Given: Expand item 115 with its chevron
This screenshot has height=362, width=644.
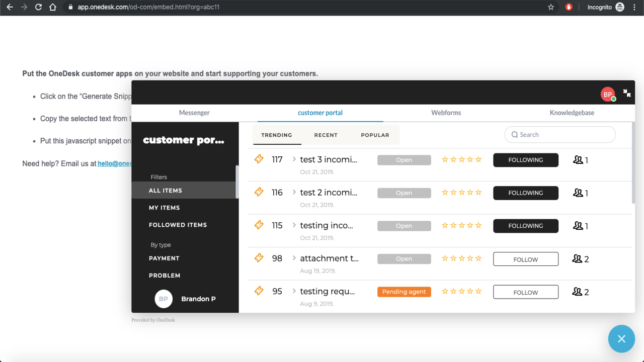Looking at the screenshot, I should [x=294, y=225].
